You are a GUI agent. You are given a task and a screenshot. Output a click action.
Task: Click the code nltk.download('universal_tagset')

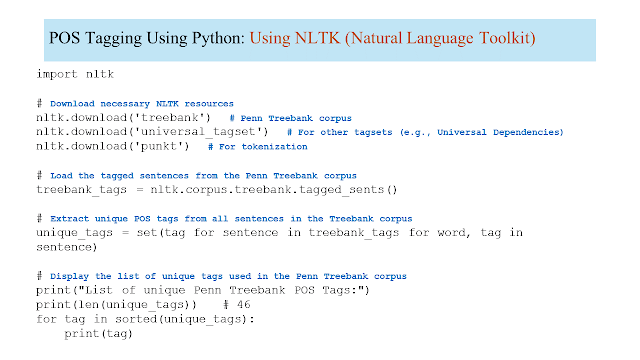pos(152,132)
